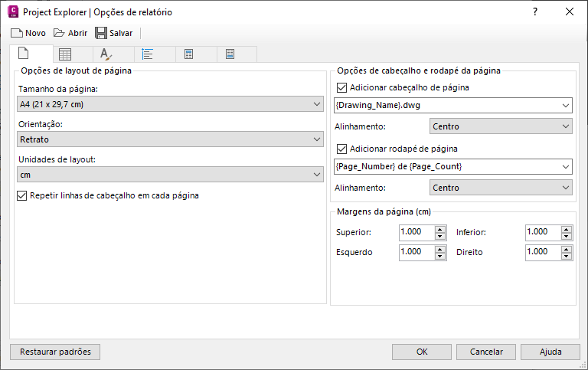Uncheck Adicionar cabeçalho de página
The image size is (588, 370).
tap(341, 87)
